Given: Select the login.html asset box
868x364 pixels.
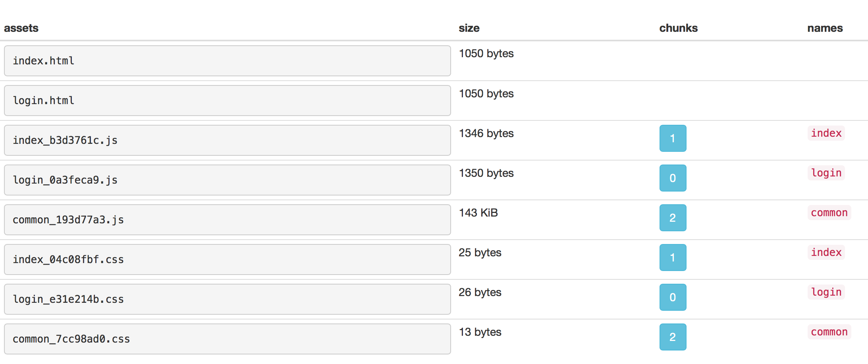Looking at the screenshot, I should 227,101.
